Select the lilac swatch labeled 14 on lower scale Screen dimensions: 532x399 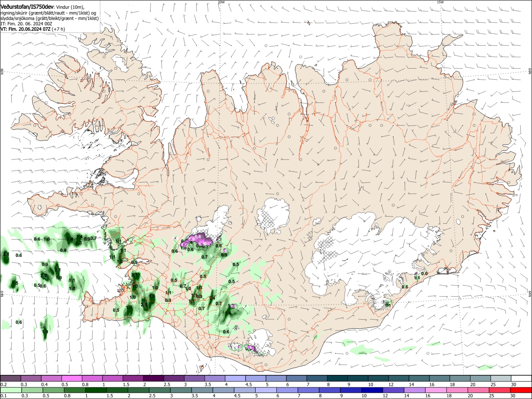(414, 390)
